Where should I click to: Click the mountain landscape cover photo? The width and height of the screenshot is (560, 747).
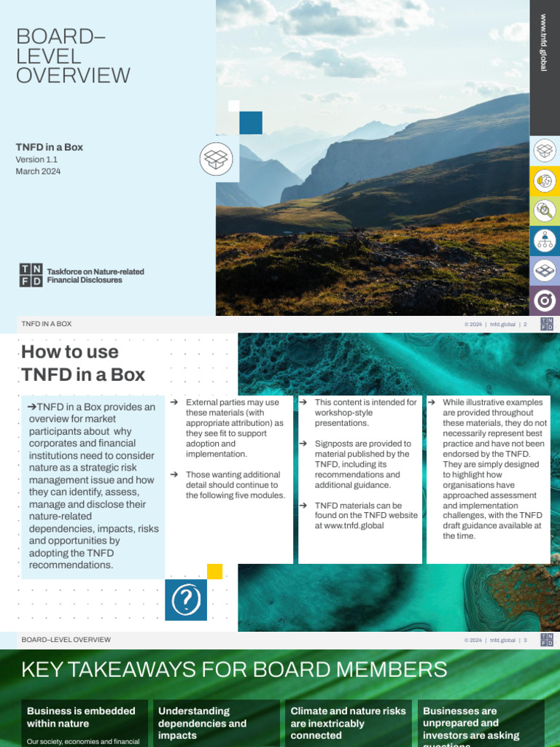373,158
